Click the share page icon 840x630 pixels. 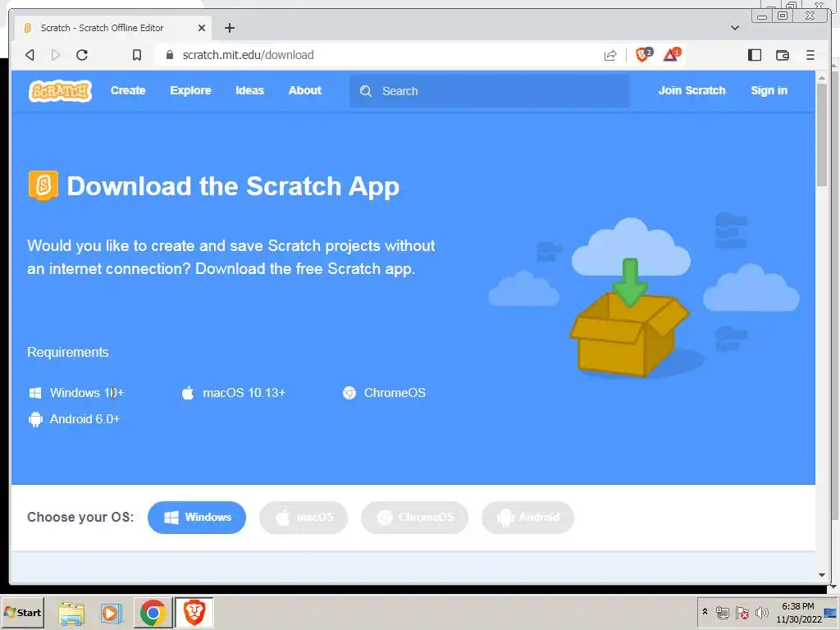click(x=610, y=55)
